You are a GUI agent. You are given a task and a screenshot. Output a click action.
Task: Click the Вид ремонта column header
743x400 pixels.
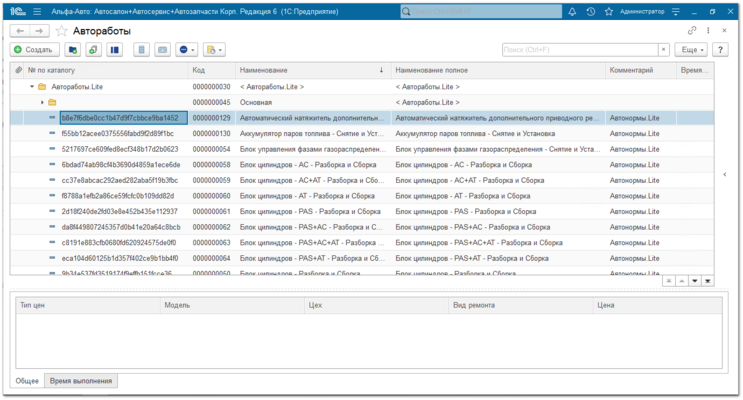point(521,305)
